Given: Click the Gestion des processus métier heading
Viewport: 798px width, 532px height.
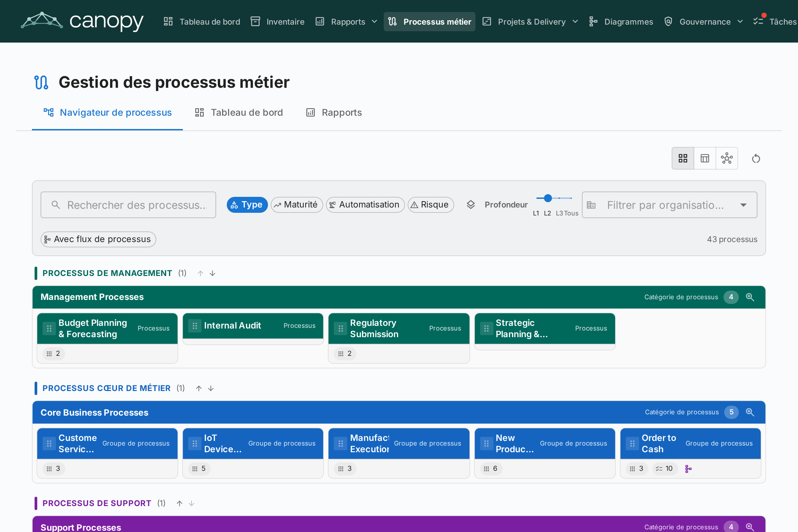Looking at the screenshot, I should (174, 82).
